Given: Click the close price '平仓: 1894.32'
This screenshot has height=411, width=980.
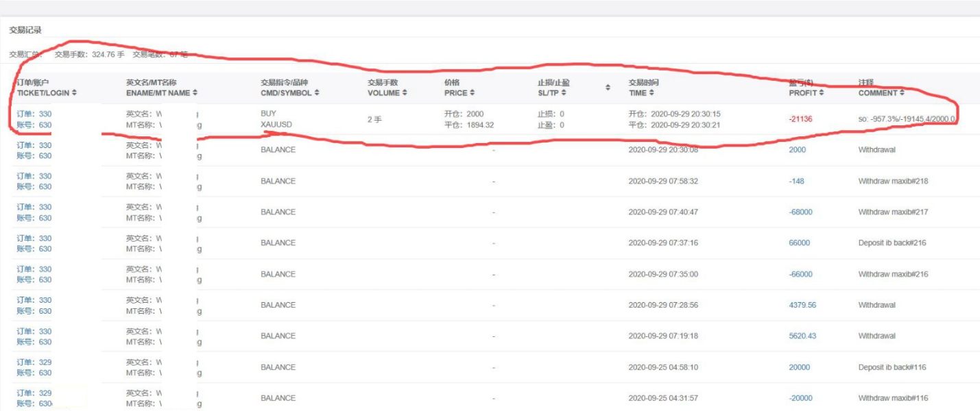Looking at the screenshot, I should tap(469, 125).
